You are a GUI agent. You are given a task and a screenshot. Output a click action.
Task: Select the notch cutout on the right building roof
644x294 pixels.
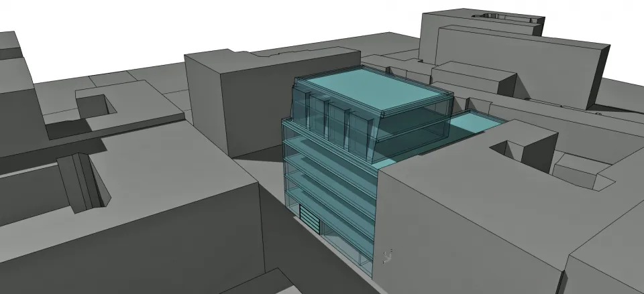[511, 147]
